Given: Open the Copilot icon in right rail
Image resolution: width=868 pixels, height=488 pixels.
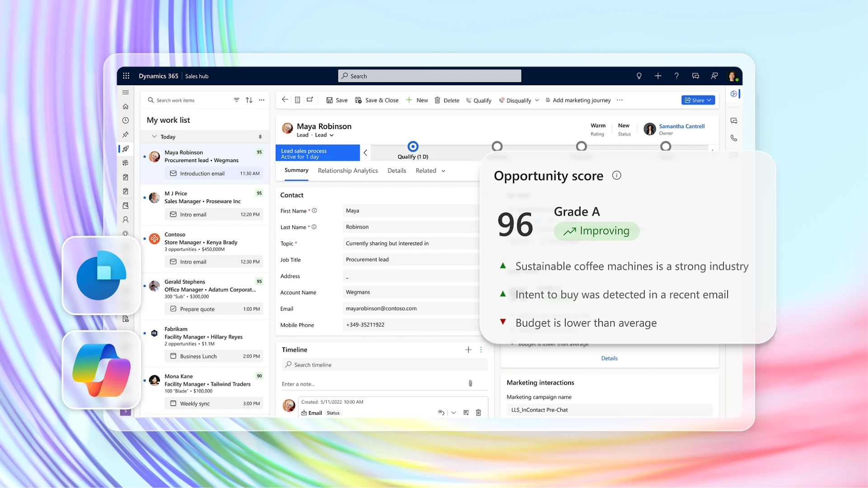Looking at the screenshot, I should tap(734, 94).
